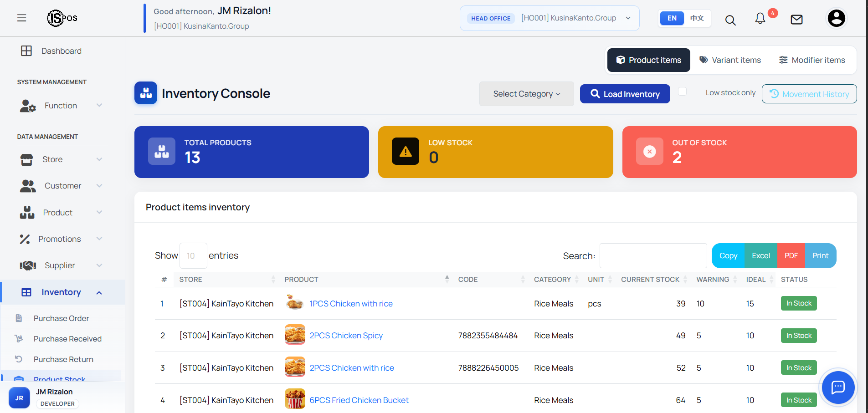Click the red PDF export button
Viewport: 868px width, 413px height.
coord(791,255)
